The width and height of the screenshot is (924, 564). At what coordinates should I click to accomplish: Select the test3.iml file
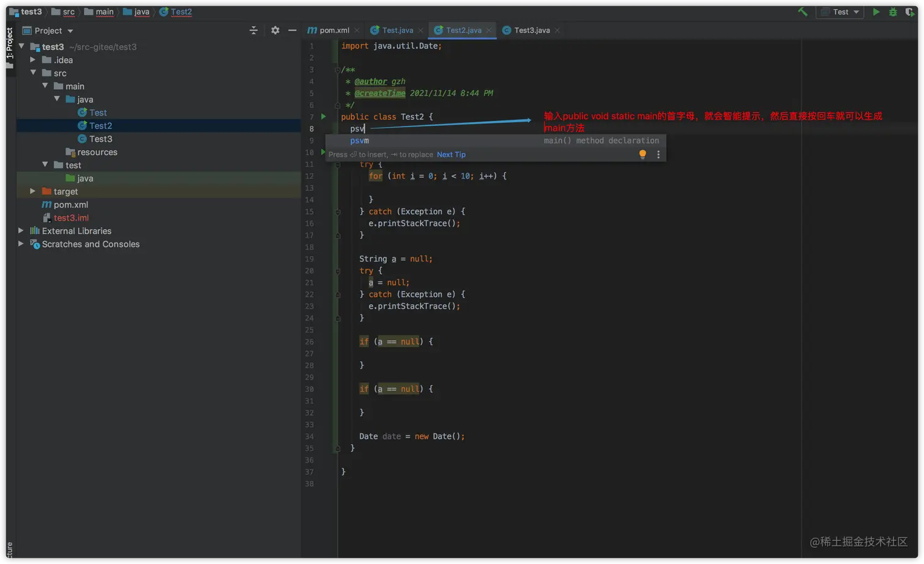click(65, 218)
